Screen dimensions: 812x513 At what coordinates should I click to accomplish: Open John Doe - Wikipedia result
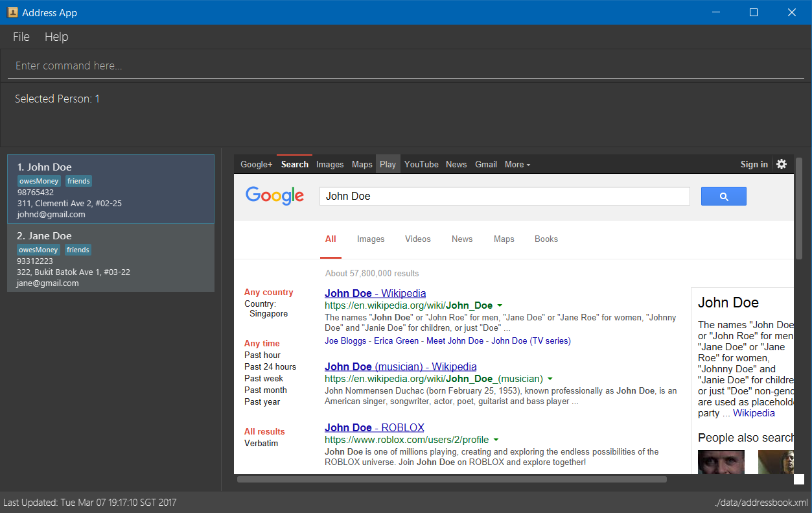tap(375, 293)
